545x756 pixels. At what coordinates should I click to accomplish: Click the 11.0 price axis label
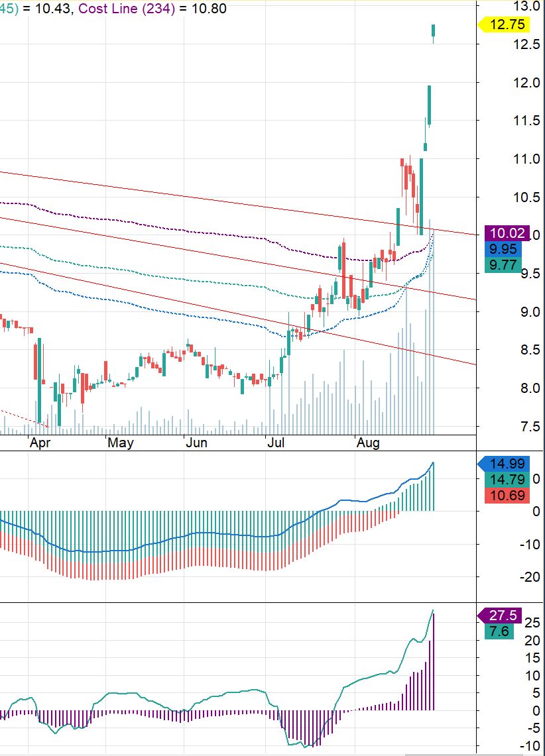point(526,158)
